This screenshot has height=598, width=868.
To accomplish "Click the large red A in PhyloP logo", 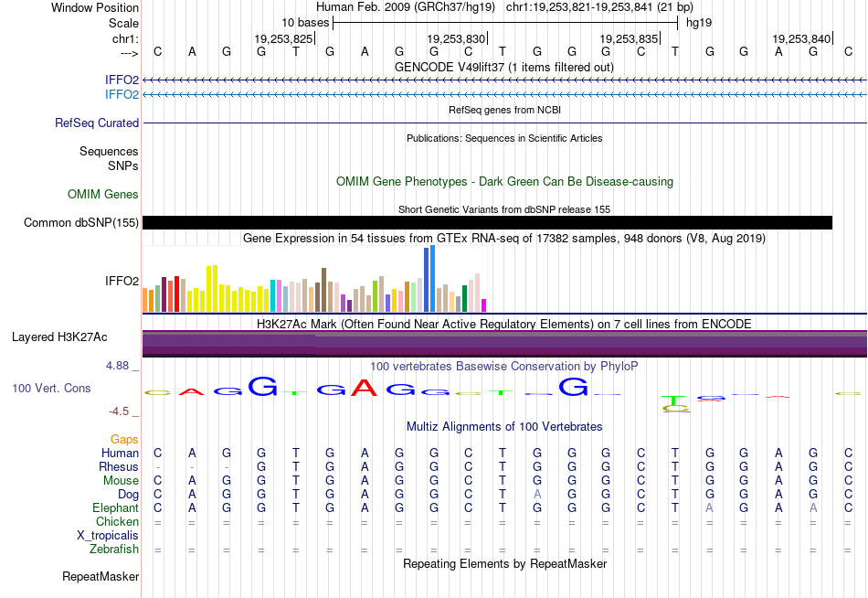I will coord(365,387).
